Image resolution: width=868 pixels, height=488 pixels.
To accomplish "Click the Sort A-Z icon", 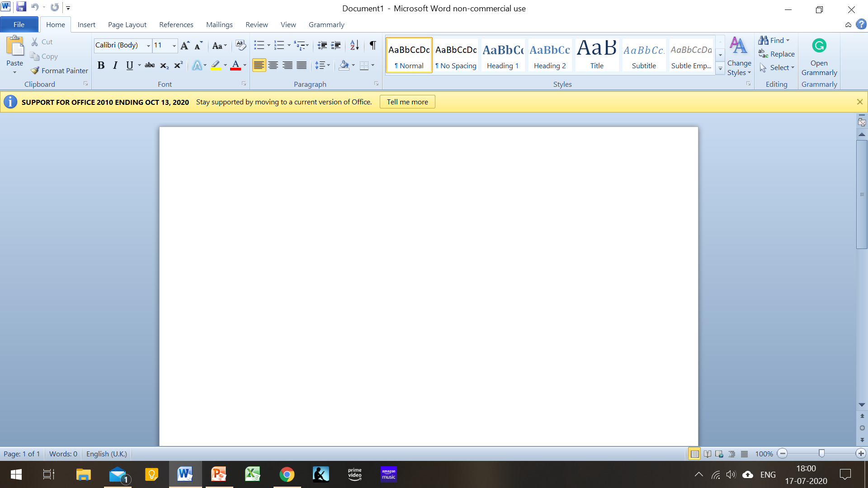I will [354, 45].
